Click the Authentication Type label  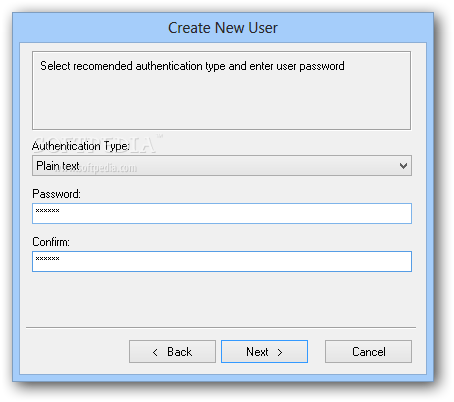[81, 146]
